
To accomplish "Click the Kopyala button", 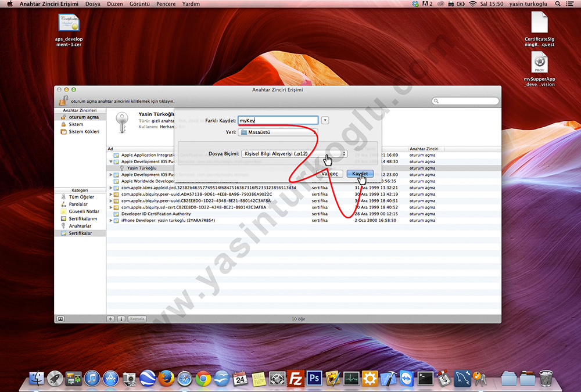I will (137, 319).
